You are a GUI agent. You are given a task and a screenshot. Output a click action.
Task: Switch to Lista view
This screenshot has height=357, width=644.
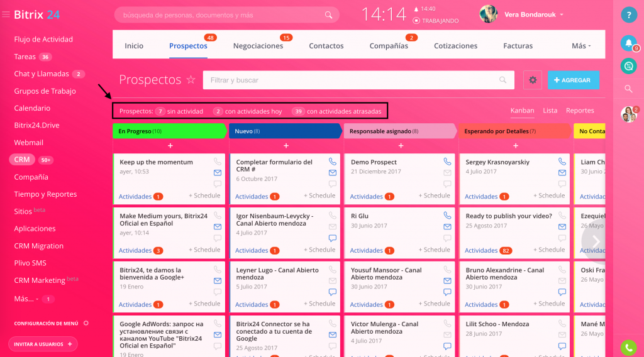click(x=550, y=111)
